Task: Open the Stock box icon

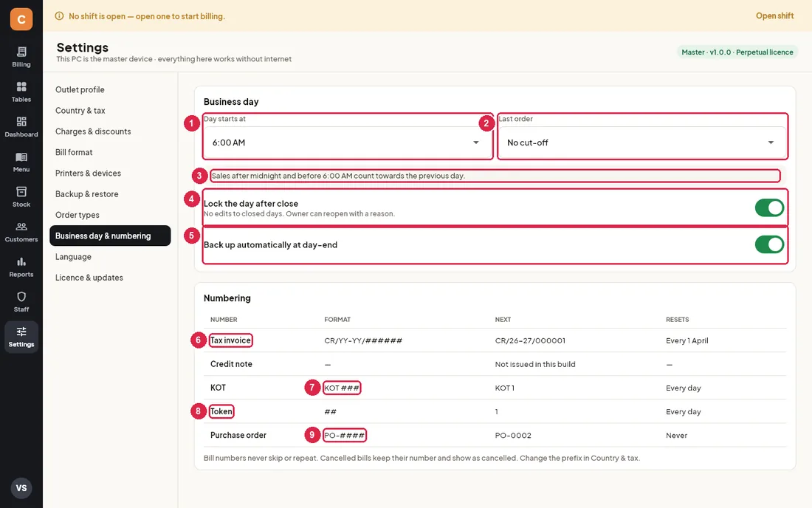Action: point(21,191)
